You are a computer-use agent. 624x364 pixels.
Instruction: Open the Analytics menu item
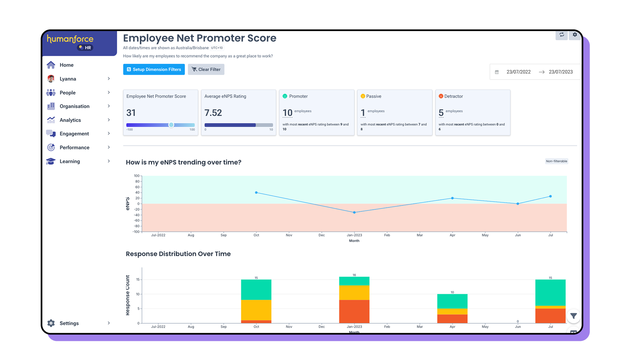pos(70,120)
